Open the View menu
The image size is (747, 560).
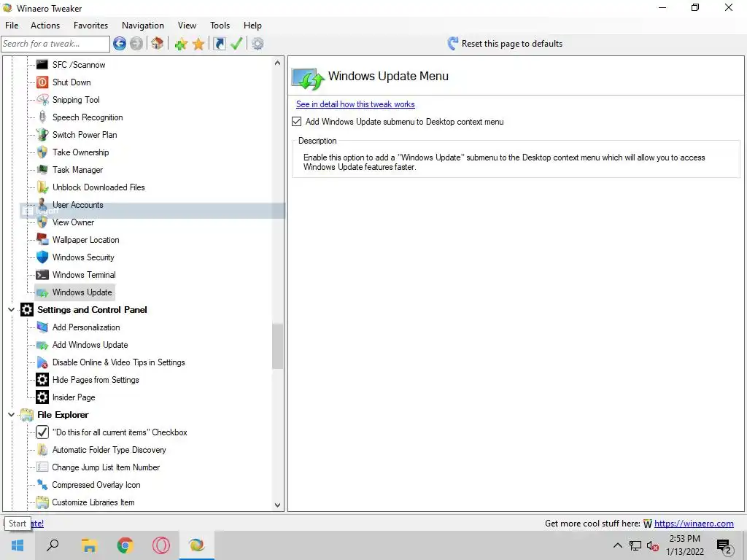[187, 26]
